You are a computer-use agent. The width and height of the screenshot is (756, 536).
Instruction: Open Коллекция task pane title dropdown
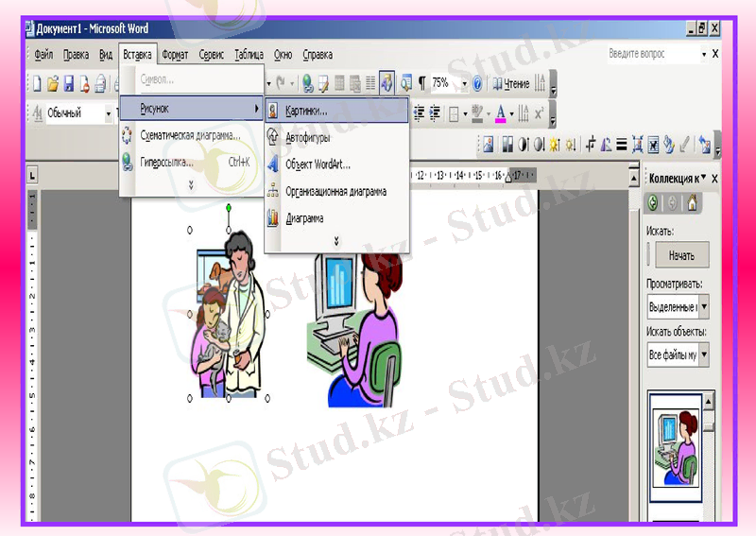click(x=703, y=178)
